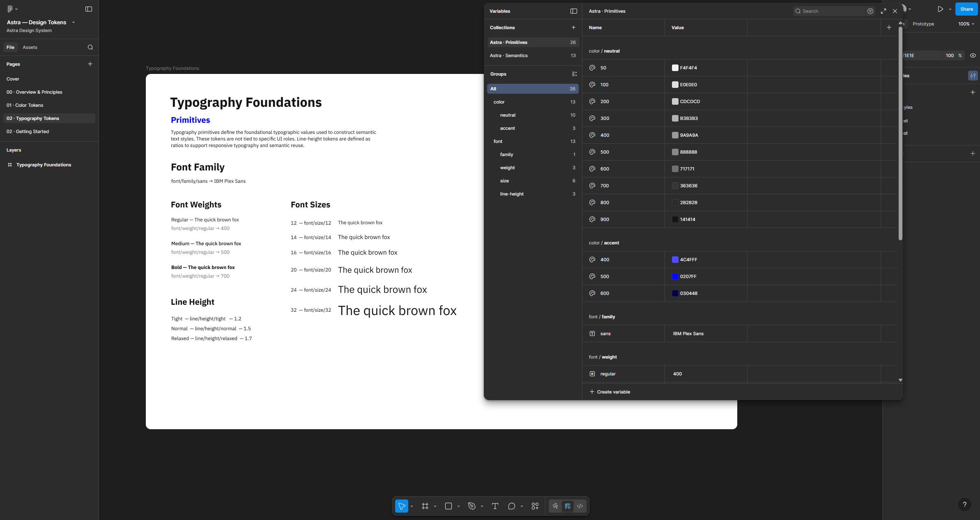Open the Figma main menu dropdown

click(12, 9)
